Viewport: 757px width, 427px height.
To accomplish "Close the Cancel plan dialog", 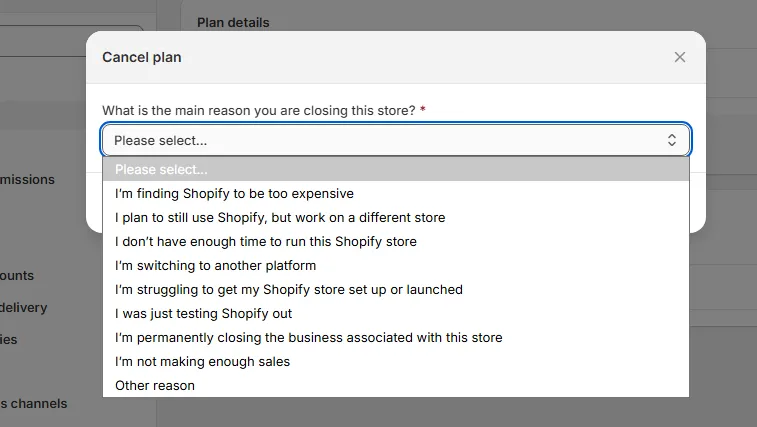I will coord(680,57).
